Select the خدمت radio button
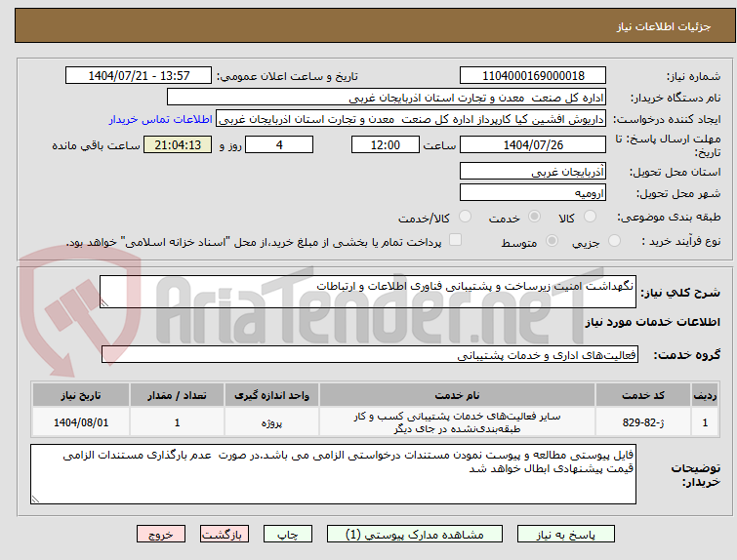 point(534,217)
